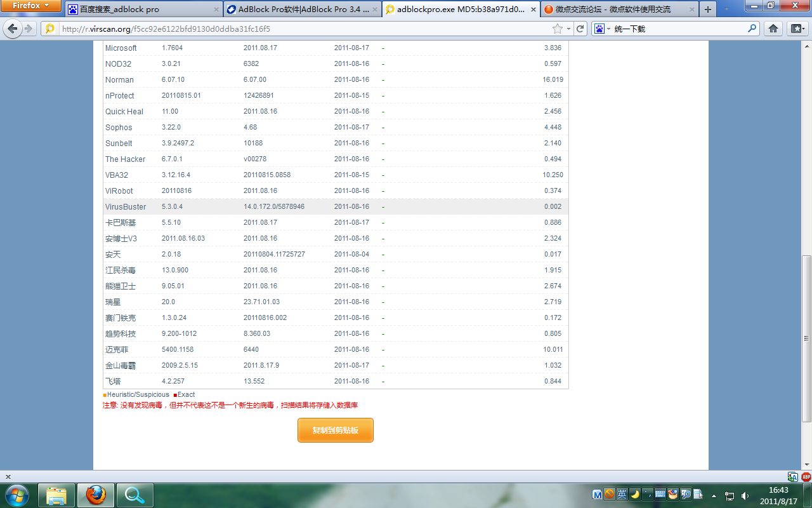Click the NOD32 scanner name

click(119, 64)
